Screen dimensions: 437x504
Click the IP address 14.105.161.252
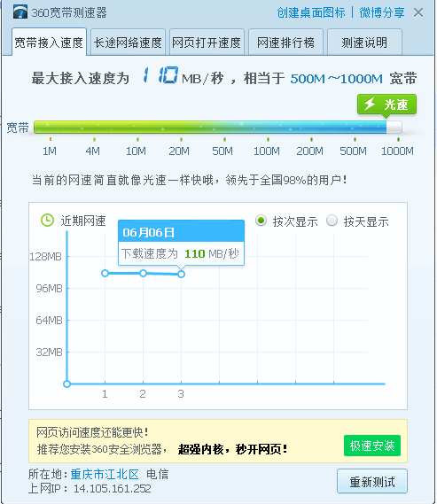click(x=113, y=489)
